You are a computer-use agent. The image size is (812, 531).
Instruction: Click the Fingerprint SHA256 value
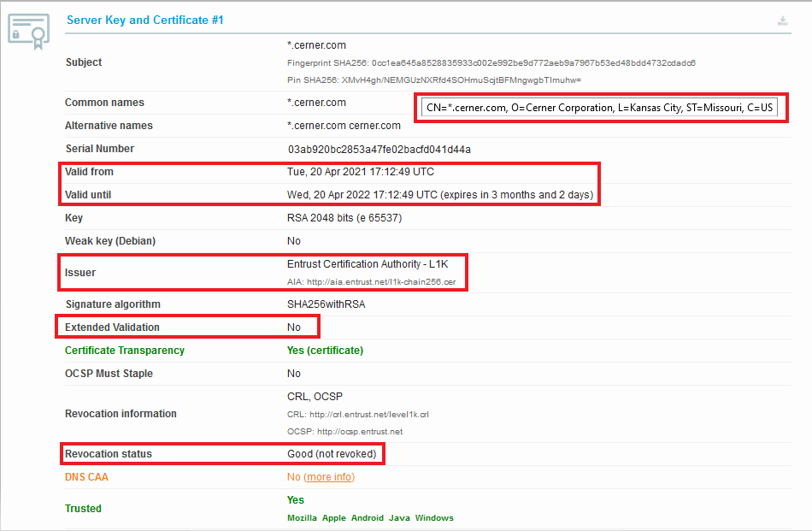[533, 62]
